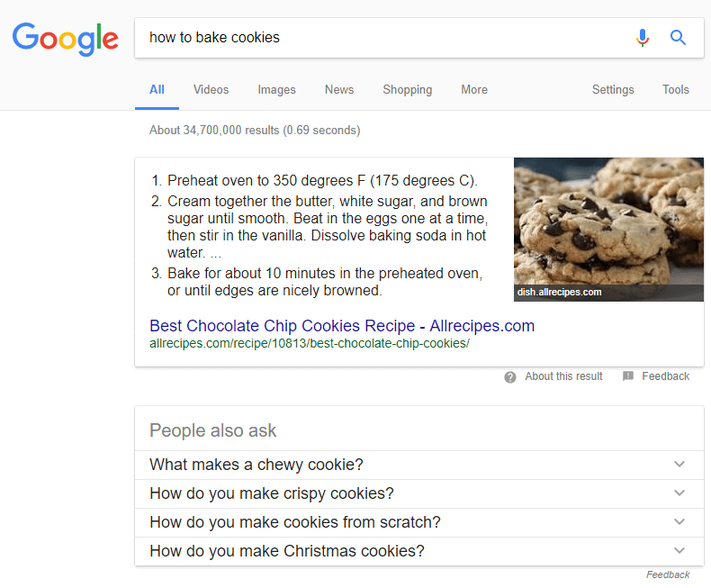The height and width of the screenshot is (588, 711).
Task: Click the Google logo
Action: tap(65, 38)
